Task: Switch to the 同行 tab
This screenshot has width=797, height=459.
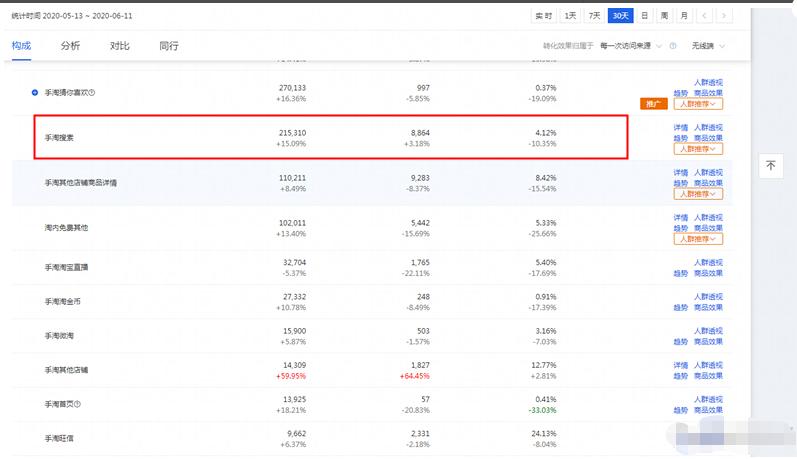Action: pos(169,46)
